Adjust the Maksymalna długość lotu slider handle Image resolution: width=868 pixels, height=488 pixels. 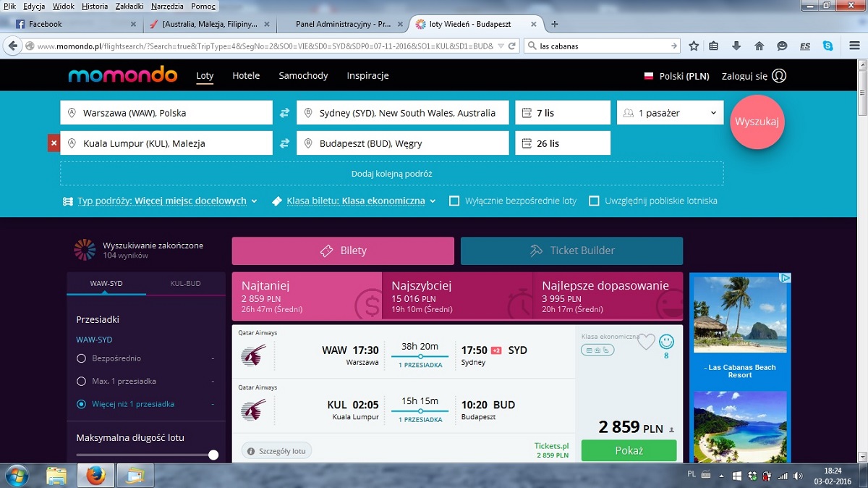coord(213,455)
